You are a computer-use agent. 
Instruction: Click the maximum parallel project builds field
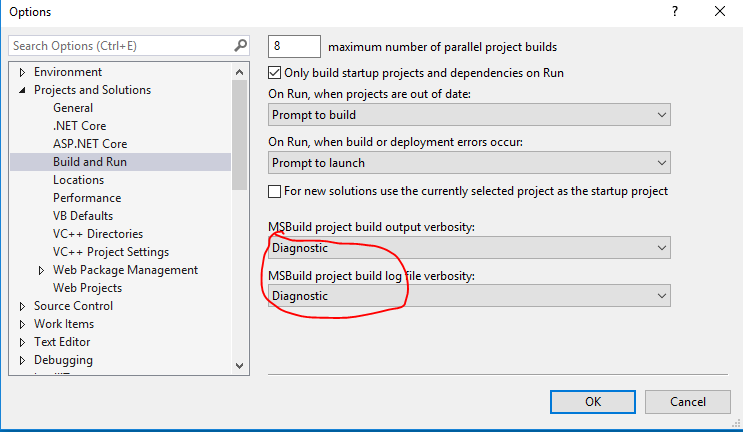[x=294, y=46]
